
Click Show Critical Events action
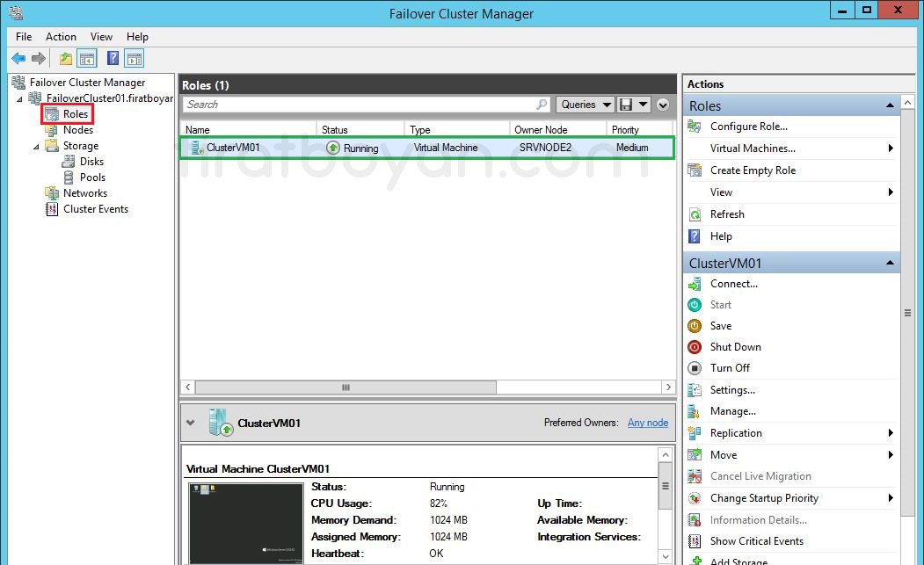click(757, 541)
